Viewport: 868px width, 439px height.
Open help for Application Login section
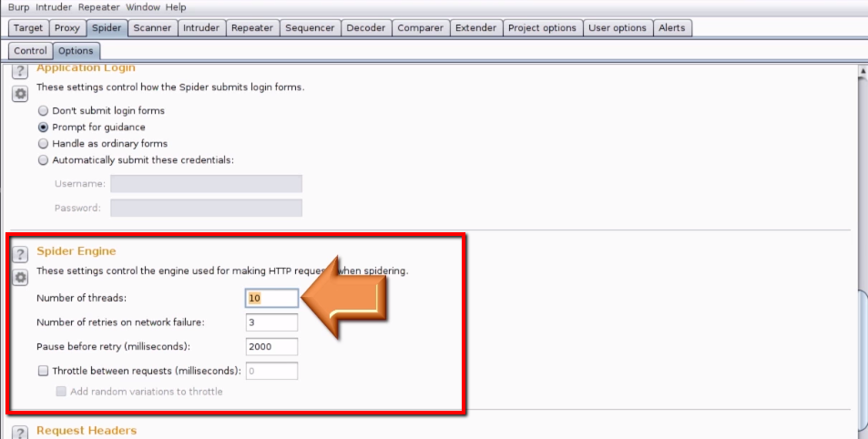click(20, 71)
